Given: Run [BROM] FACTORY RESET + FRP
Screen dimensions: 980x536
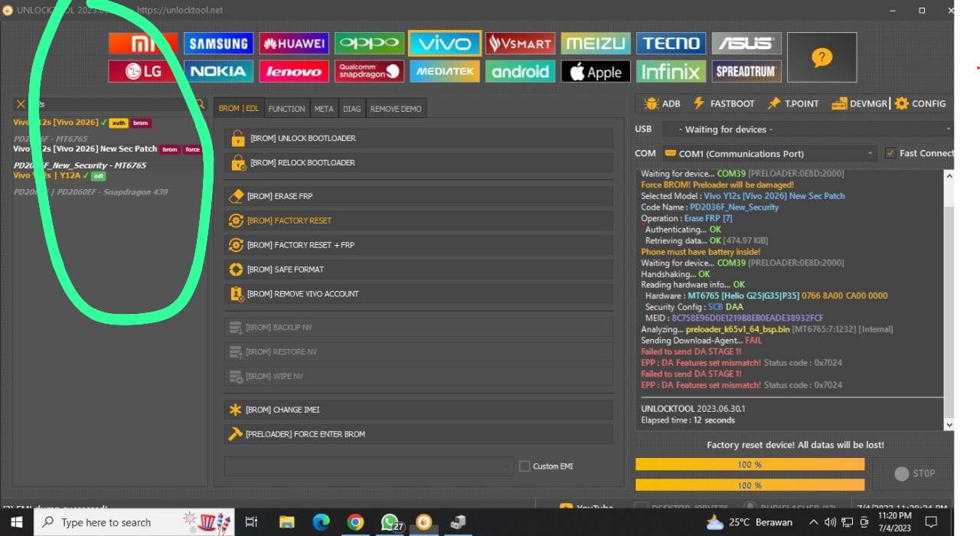Looking at the screenshot, I should [419, 245].
